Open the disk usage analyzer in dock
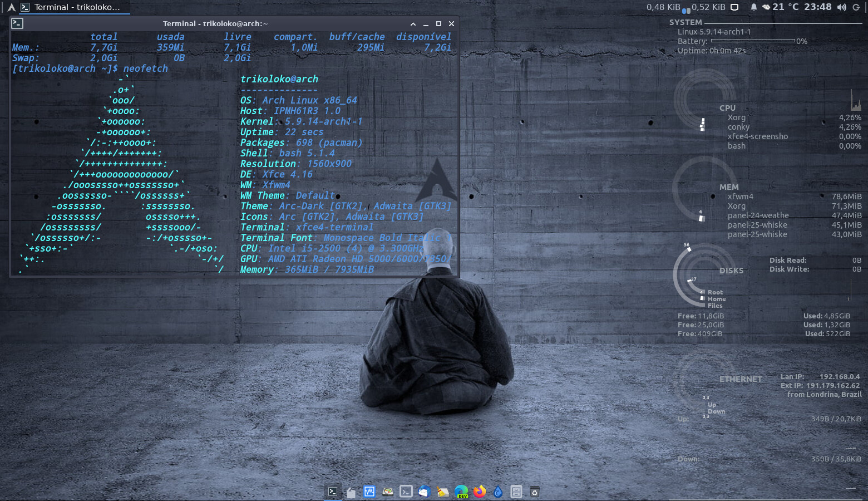 click(x=388, y=492)
